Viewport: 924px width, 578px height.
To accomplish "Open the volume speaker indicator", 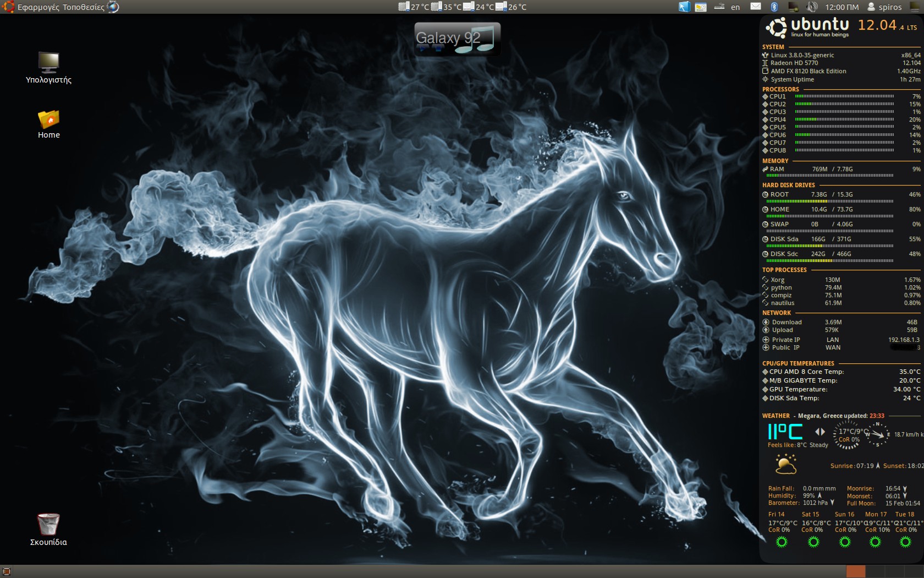I will pyautogui.click(x=812, y=7).
